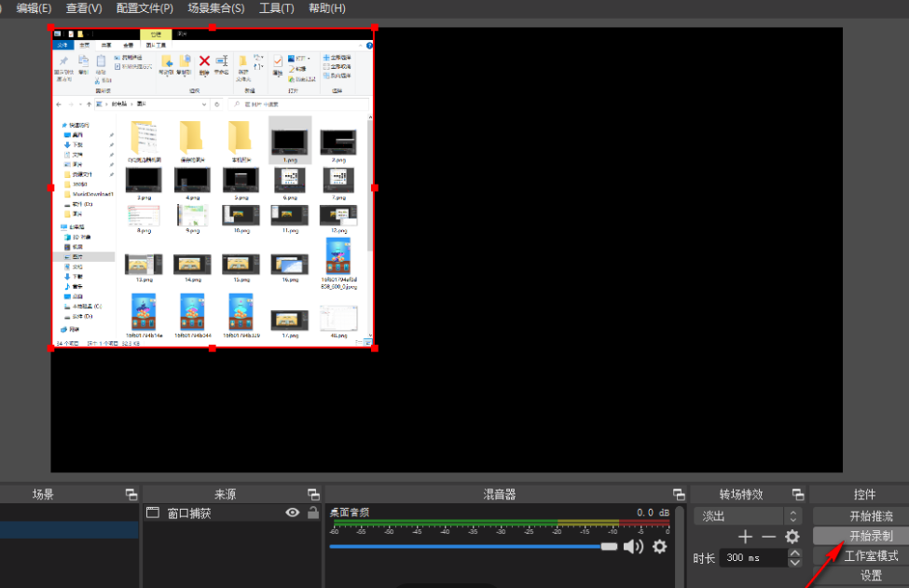909x588 pixels.
Task: Increase 时长 duration with up arrow
Action: pos(795,554)
